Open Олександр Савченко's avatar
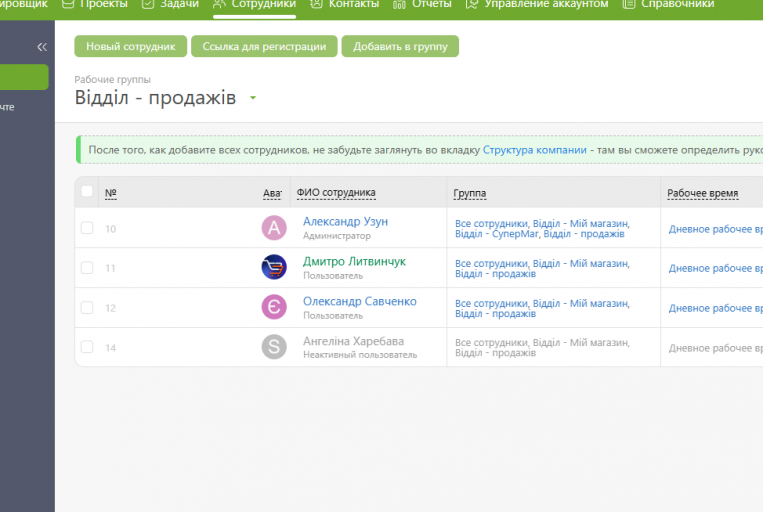The image size is (763, 512). tap(274, 307)
